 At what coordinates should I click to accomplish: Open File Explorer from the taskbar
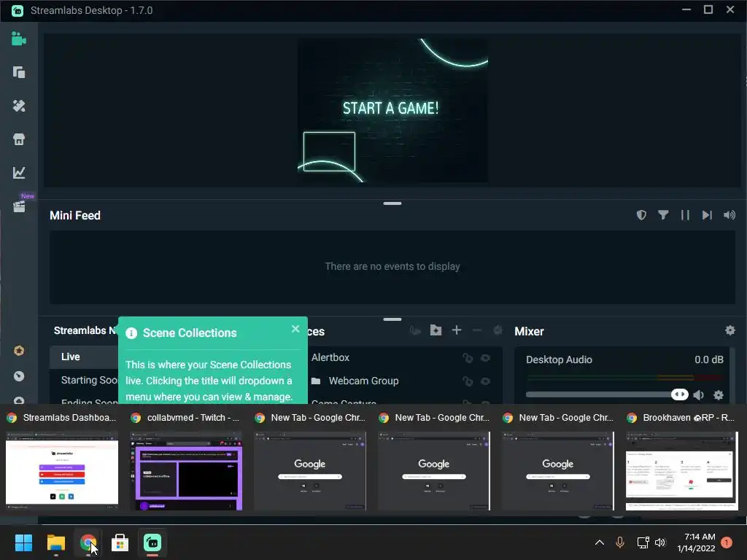point(55,542)
